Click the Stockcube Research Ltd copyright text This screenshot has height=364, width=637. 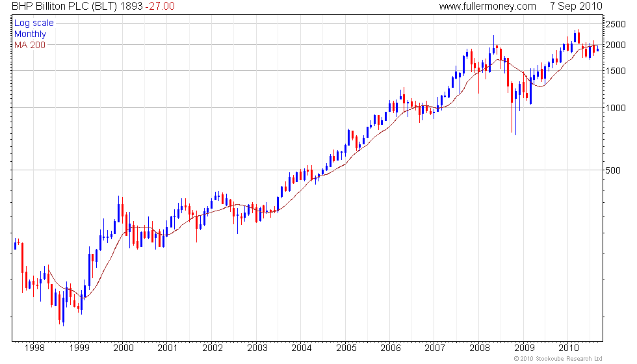click(x=558, y=359)
